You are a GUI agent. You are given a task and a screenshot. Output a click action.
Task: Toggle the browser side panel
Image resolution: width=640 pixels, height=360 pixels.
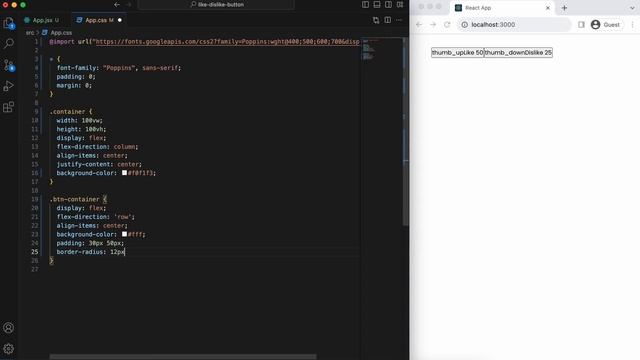pyautogui.click(x=581, y=24)
